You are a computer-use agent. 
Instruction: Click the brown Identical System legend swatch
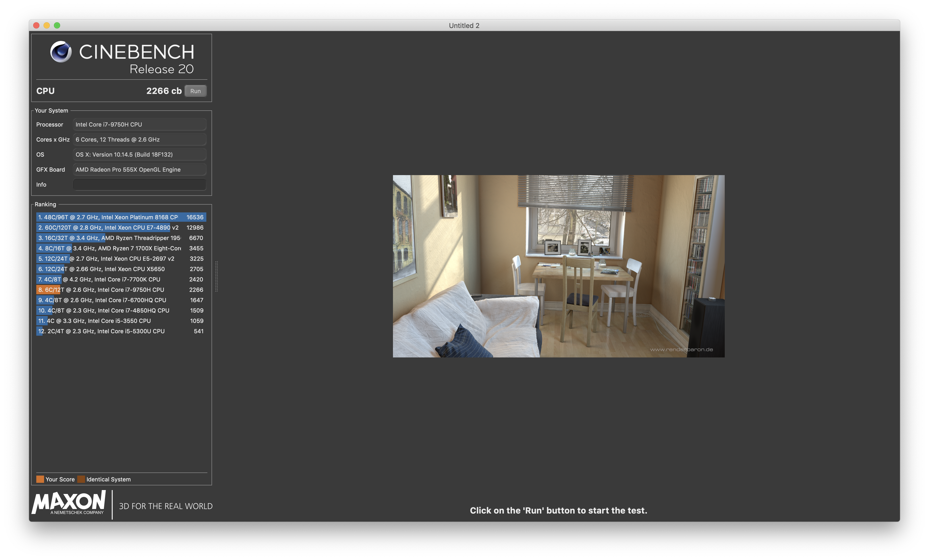click(x=81, y=479)
